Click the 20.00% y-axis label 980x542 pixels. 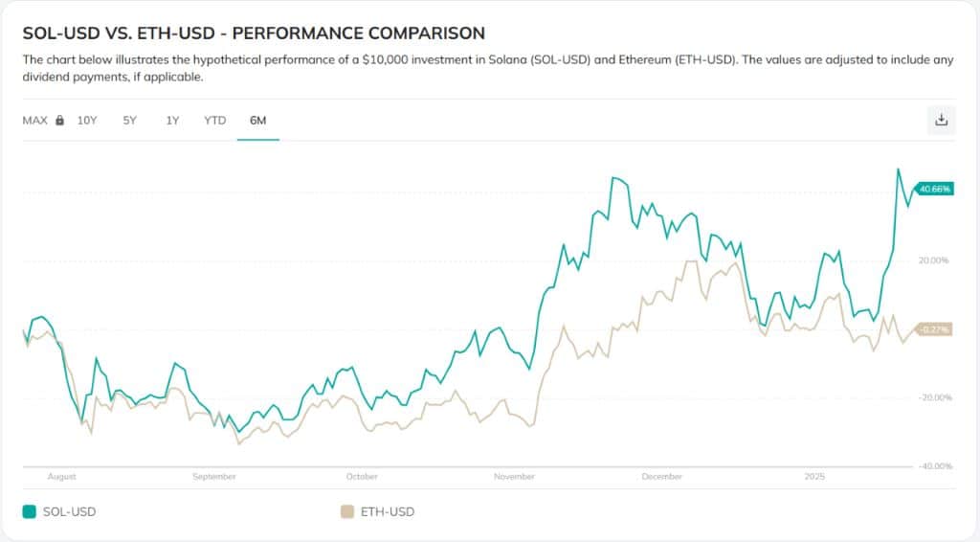tap(933, 260)
